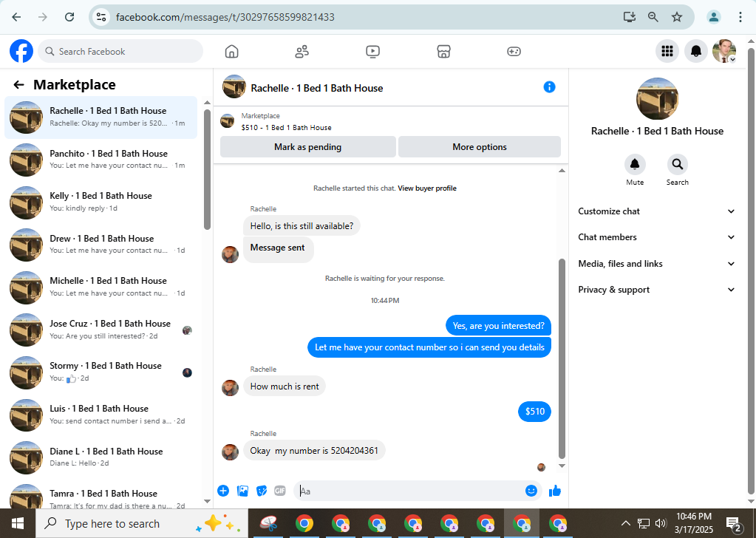Screen dimensions: 756x538
Task: Click the Search Facebook field
Action: [120, 51]
